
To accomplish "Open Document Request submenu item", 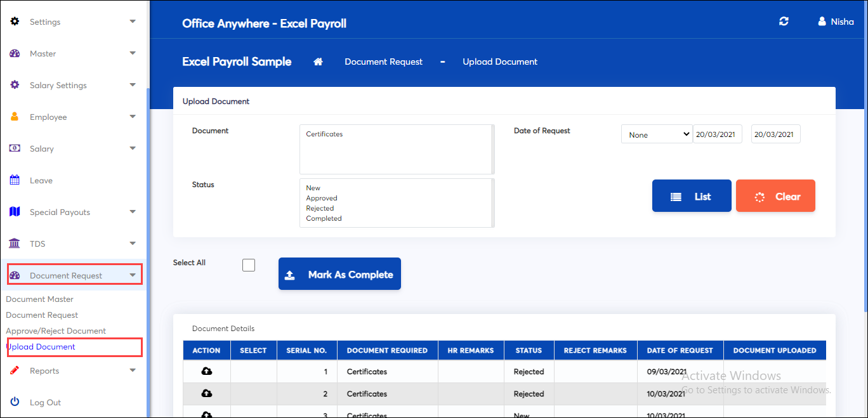I will pos(42,315).
